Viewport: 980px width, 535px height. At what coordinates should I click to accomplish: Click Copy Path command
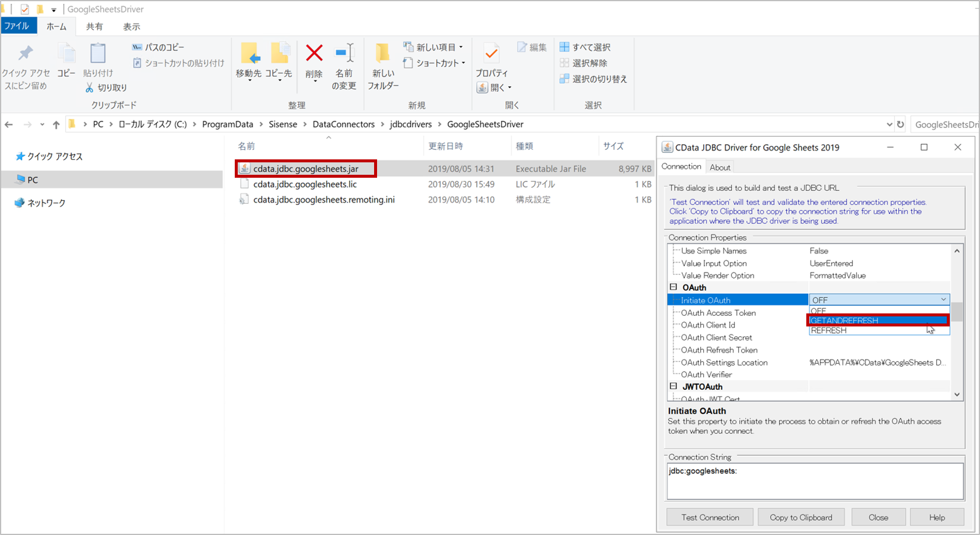coord(158,47)
